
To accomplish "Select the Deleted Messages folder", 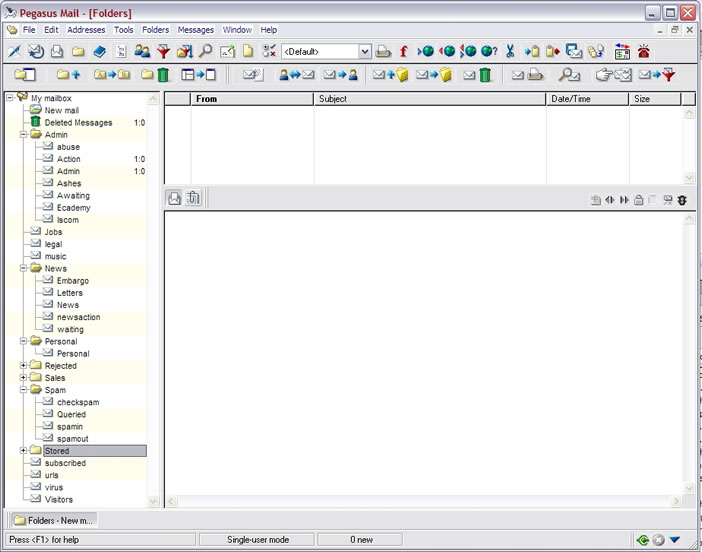I will pyautogui.click(x=78, y=123).
